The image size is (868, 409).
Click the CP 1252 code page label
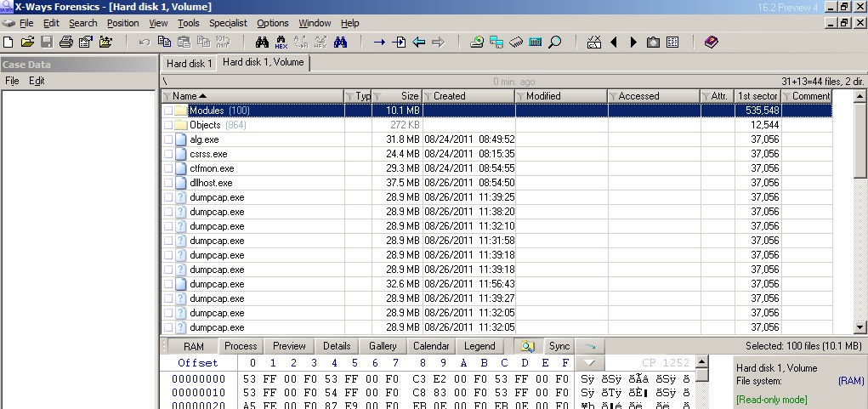click(x=666, y=363)
